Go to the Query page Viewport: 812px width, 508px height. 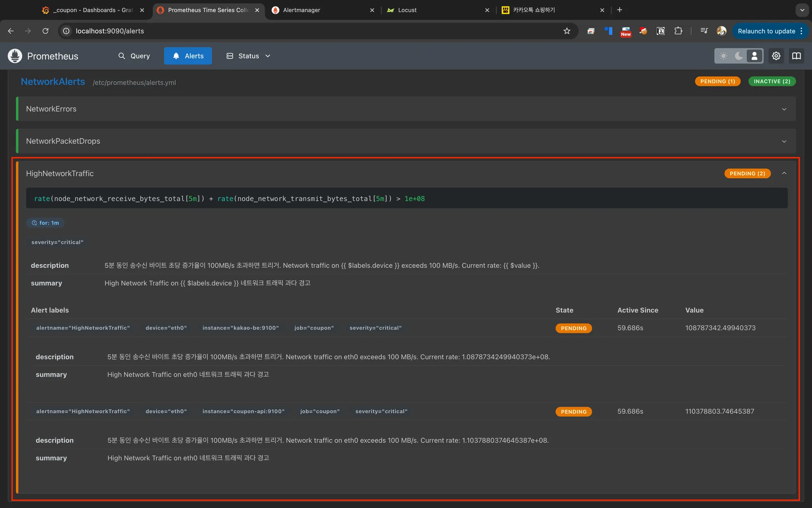[x=134, y=56]
